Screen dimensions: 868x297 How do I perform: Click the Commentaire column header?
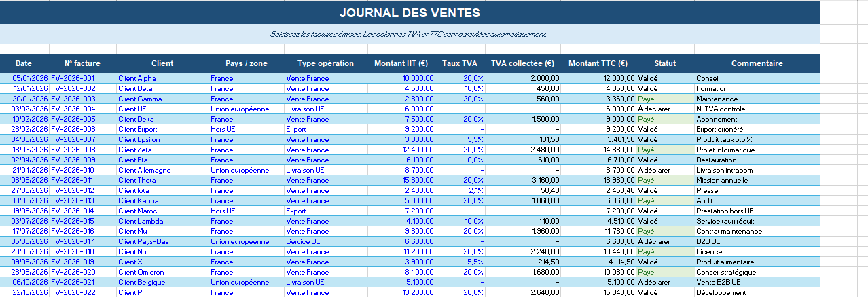tap(757, 63)
